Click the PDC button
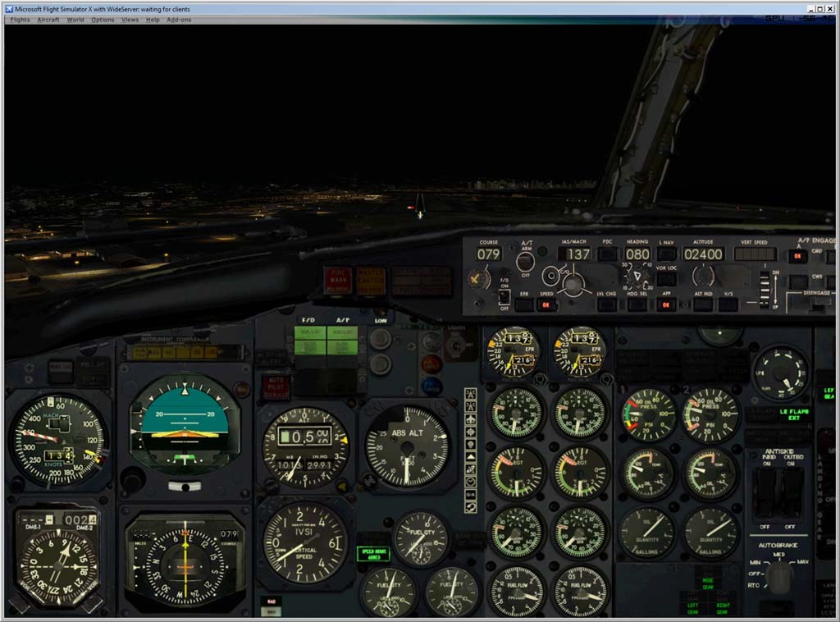 607,254
